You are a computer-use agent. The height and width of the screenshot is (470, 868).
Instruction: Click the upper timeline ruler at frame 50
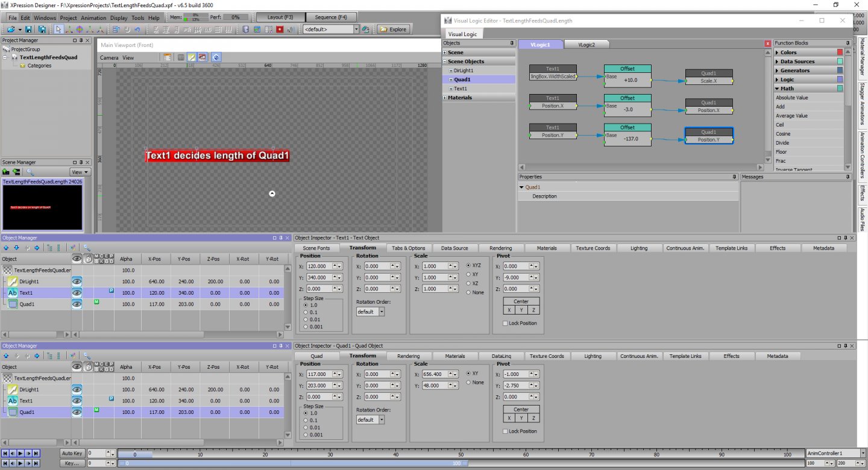(461, 454)
